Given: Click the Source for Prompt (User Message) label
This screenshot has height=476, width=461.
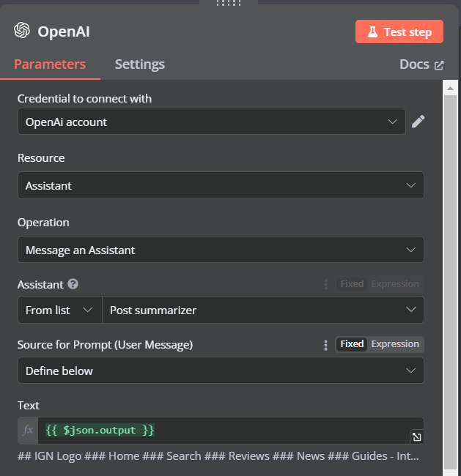Looking at the screenshot, I should coord(105,345).
